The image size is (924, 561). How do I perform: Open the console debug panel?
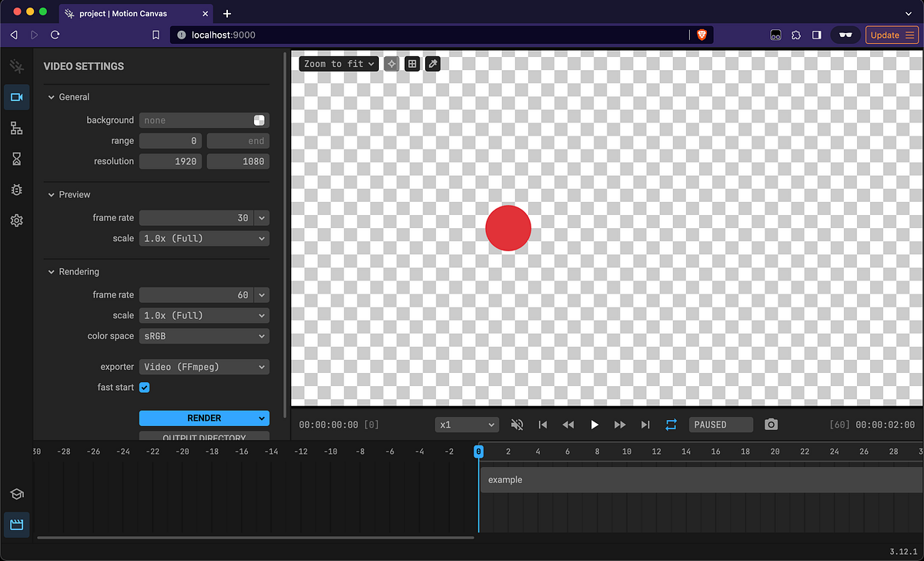pos(16,190)
